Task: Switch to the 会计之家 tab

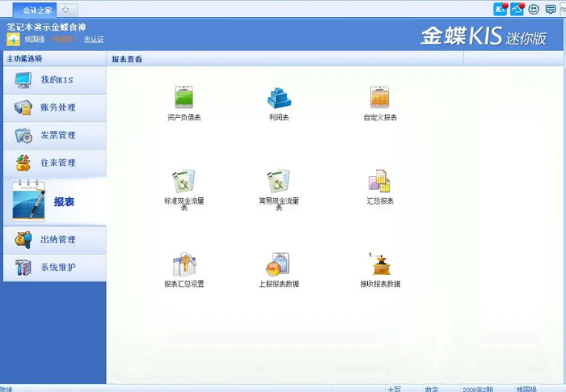Action: coord(36,11)
